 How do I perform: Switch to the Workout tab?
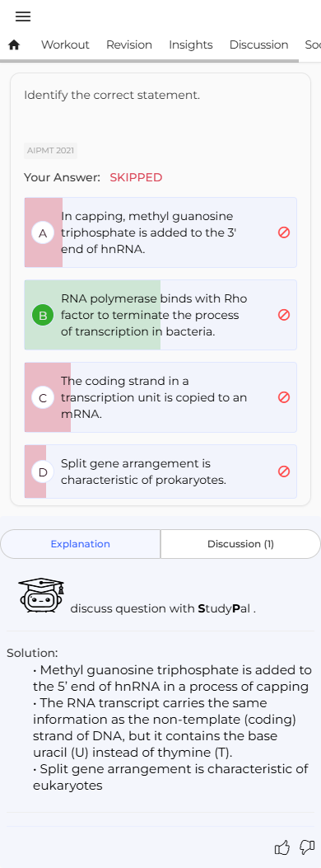coord(65,45)
